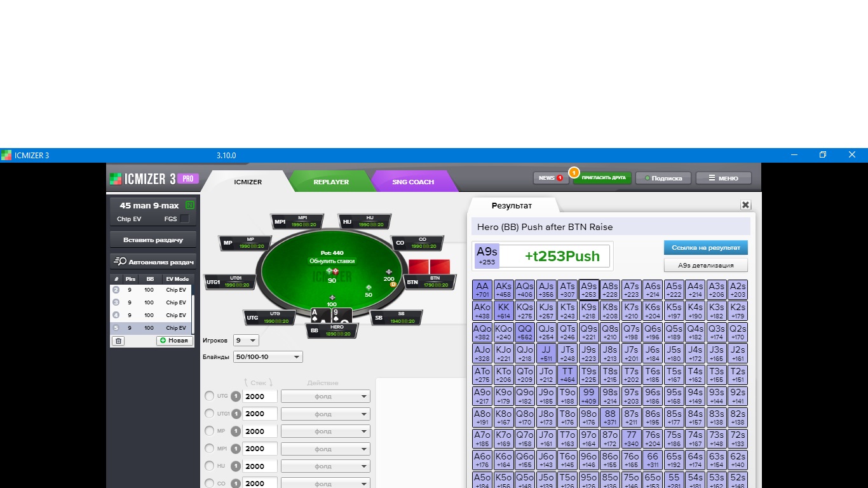The width and height of the screenshot is (868, 488).
Task: Click the gray 1 badge in MP row
Action: coord(236,431)
